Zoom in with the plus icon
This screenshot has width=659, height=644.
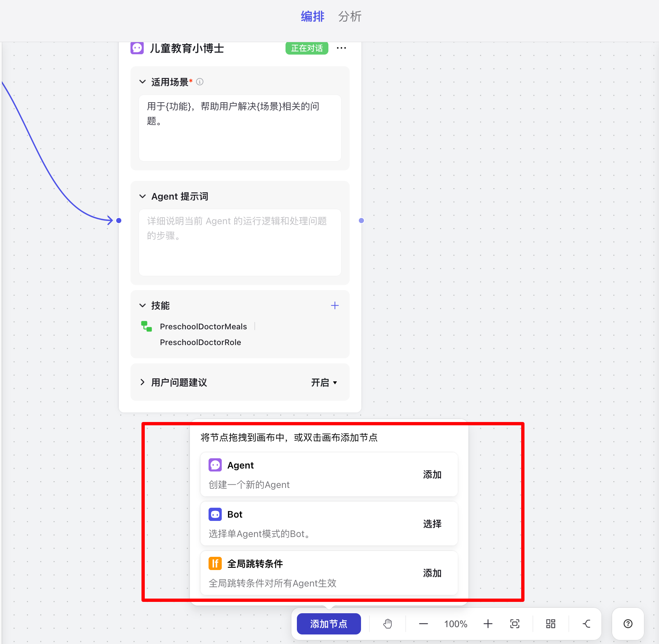(x=488, y=624)
